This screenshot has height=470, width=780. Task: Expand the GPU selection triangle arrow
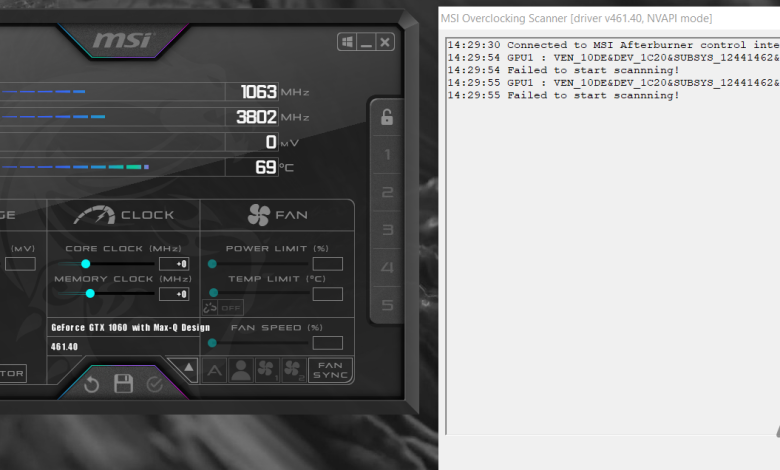188,369
